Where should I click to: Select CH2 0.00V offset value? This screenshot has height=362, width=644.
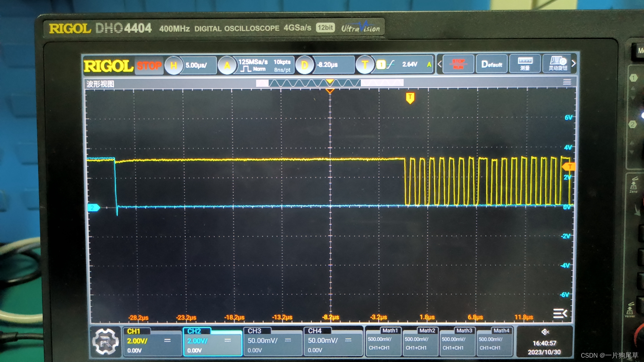195,351
